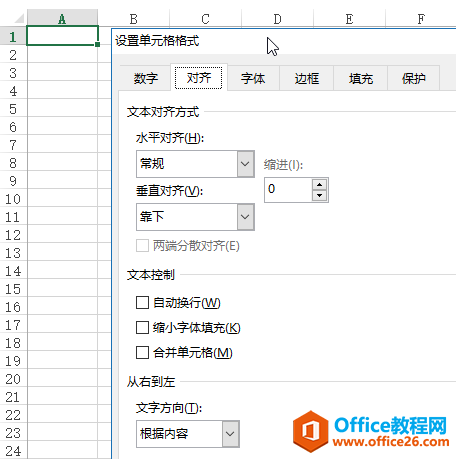Go to the 填充 tab
This screenshot has height=459, width=456.
point(361,78)
